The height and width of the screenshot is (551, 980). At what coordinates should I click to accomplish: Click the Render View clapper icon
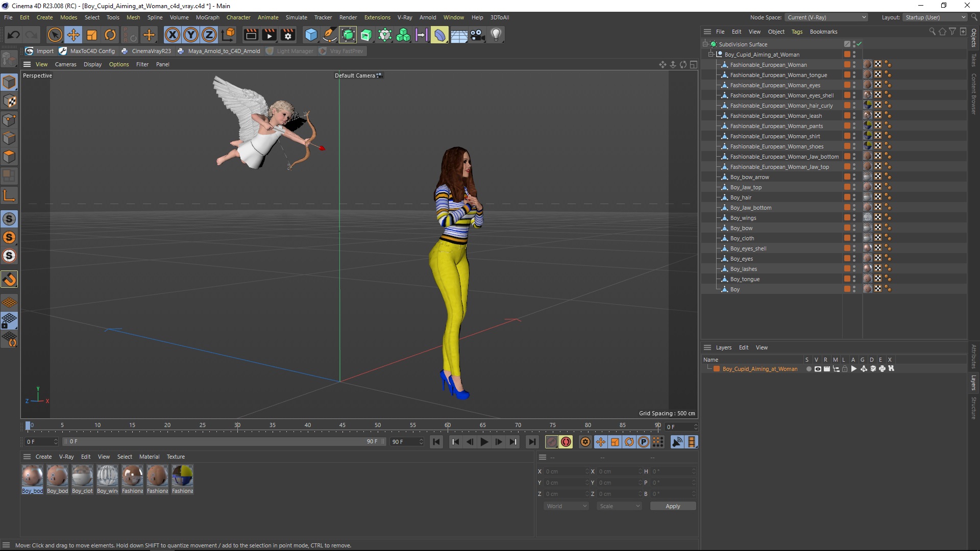click(251, 35)
